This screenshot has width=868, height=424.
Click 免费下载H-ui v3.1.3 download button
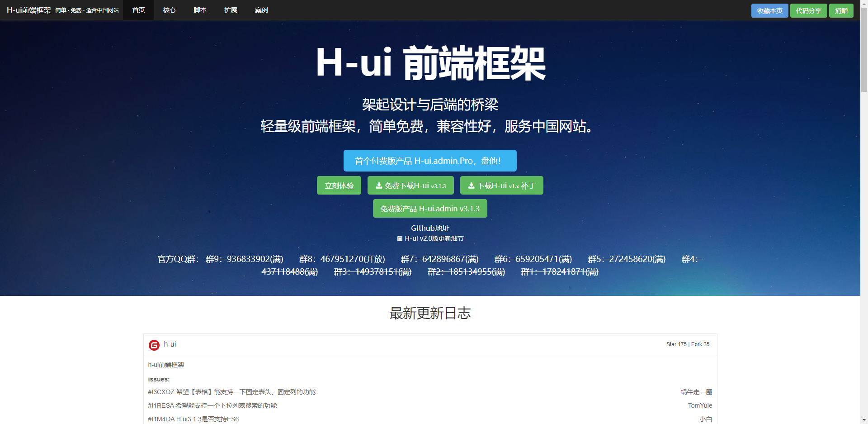point(410,186)
